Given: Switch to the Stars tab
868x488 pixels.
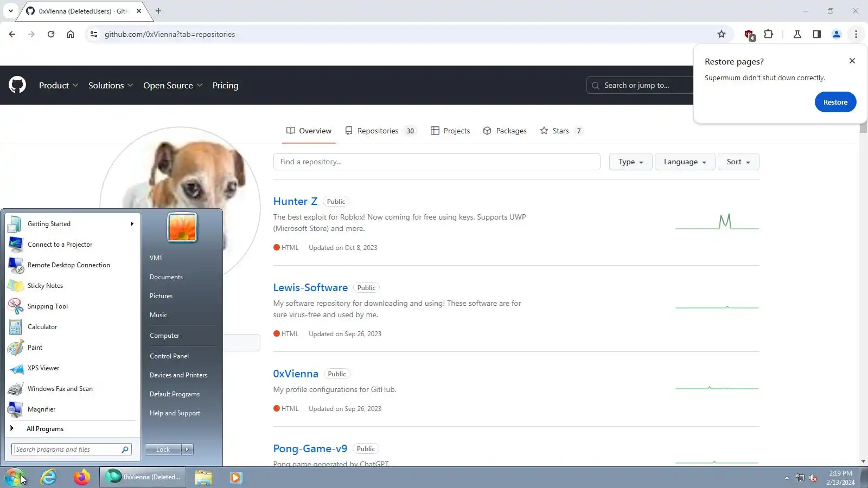Looking at the screenshot, I should 561,131.
